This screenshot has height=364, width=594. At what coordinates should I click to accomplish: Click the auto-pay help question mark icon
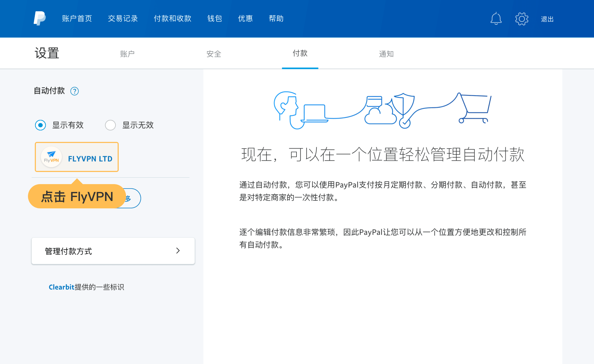click(x=74, y=91)
